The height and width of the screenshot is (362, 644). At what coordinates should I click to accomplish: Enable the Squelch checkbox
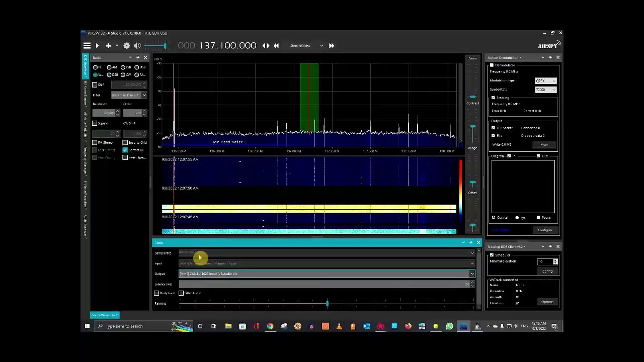pos(95,123)
